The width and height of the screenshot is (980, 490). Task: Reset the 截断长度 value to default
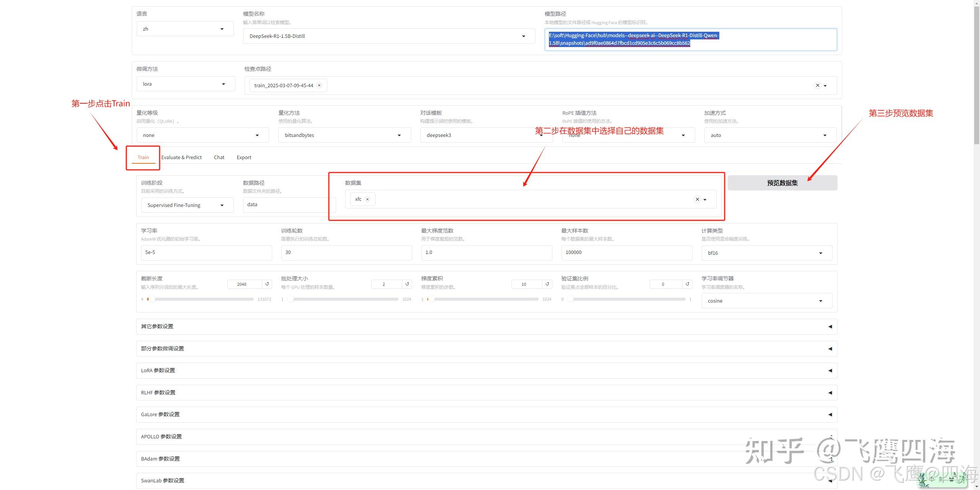click(x=266, y=284)
